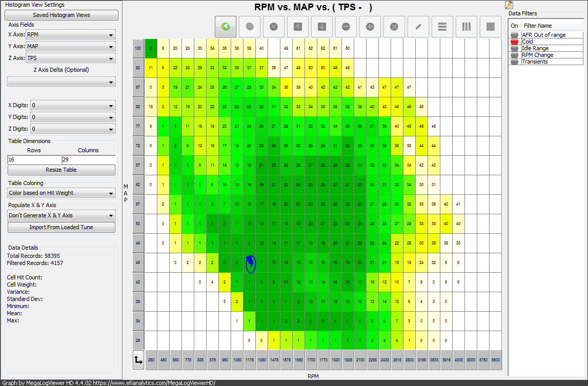Click the round X toolbar button
This screenshot has width=588, height=386.
pos(394,27)
